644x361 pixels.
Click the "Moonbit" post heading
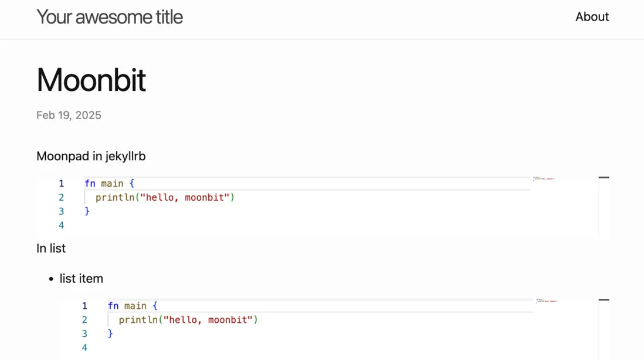coord(91,80)
